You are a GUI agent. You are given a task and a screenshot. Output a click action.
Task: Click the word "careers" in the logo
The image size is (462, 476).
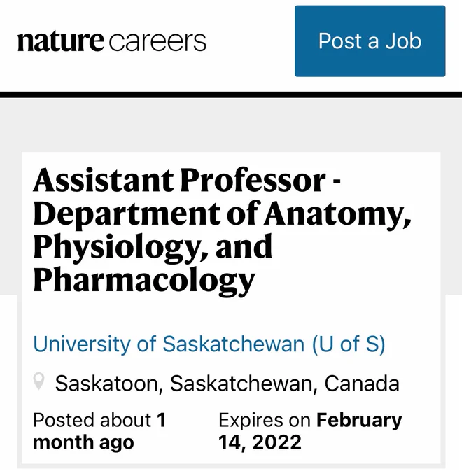pos(157,41)
